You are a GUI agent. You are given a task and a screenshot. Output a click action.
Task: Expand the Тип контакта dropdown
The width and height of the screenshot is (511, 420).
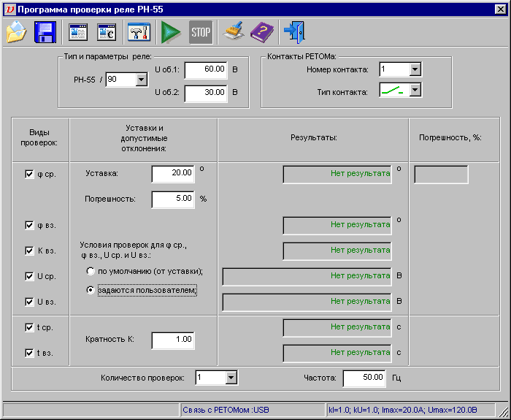click(x=415, y=90)
